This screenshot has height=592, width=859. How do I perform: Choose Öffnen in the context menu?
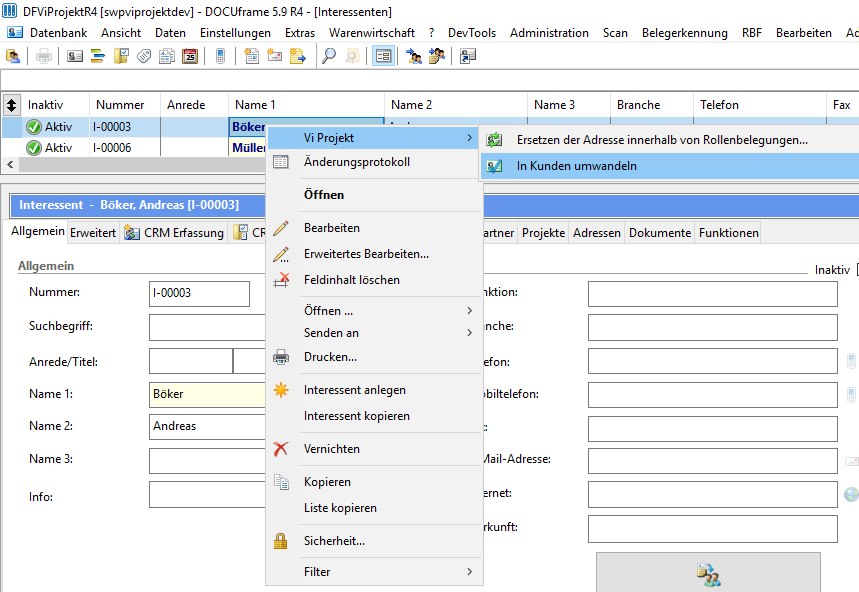[324, 195]
